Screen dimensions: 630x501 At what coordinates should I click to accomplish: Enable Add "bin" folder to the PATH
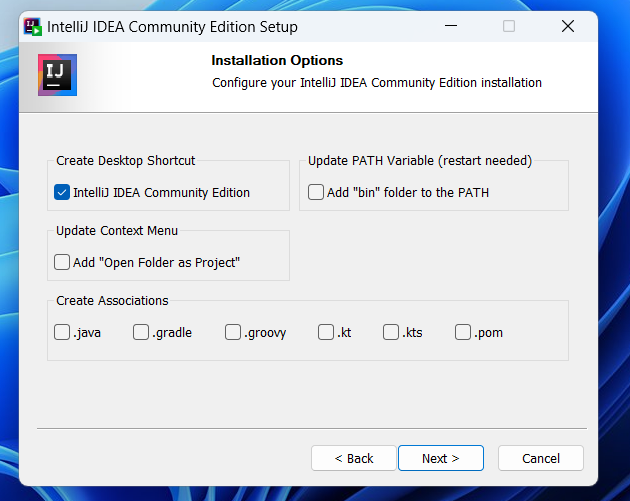click(316, 192)
